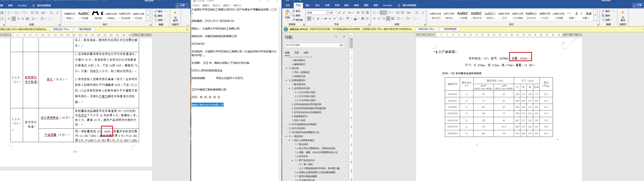This screenshot has width=644, height=181.
Task: Go to 2.2 2023年审计报告 heading in navigation
Action: [x=305, y=96]
